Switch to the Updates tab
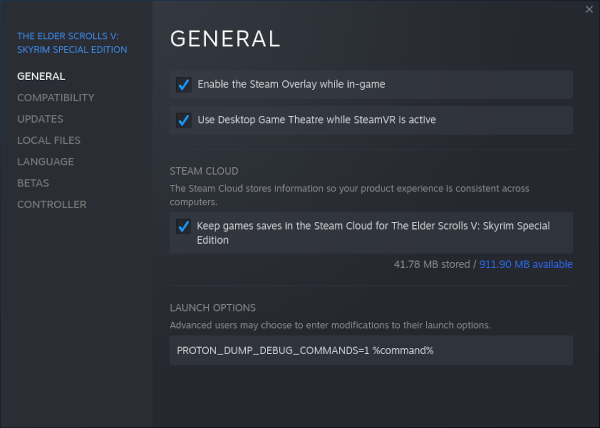 coord(40,119)
